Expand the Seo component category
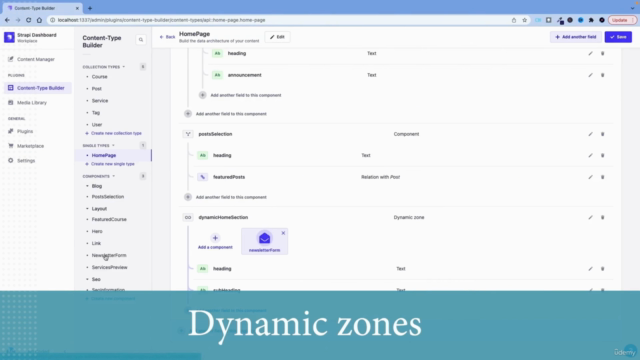 96,280
